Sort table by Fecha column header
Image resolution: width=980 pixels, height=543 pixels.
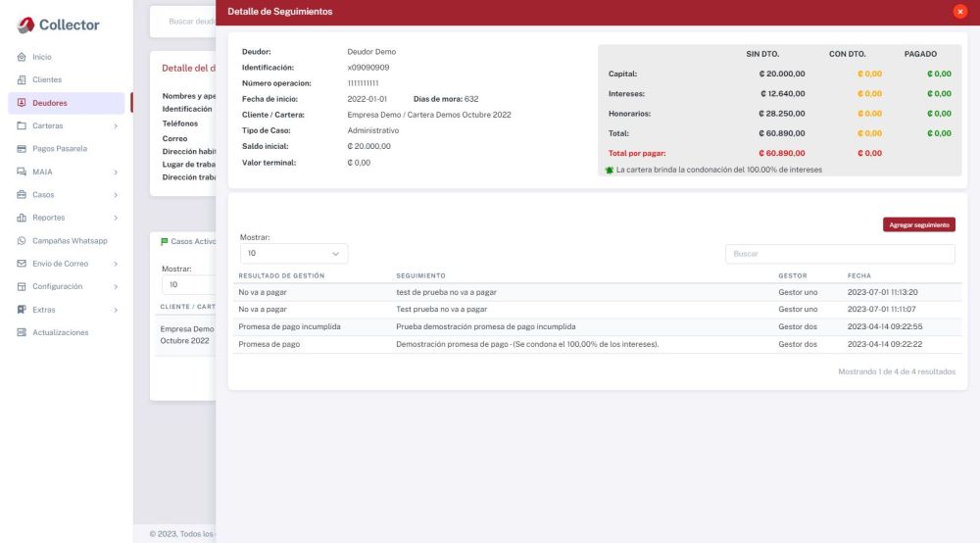[x=858, y=276]
